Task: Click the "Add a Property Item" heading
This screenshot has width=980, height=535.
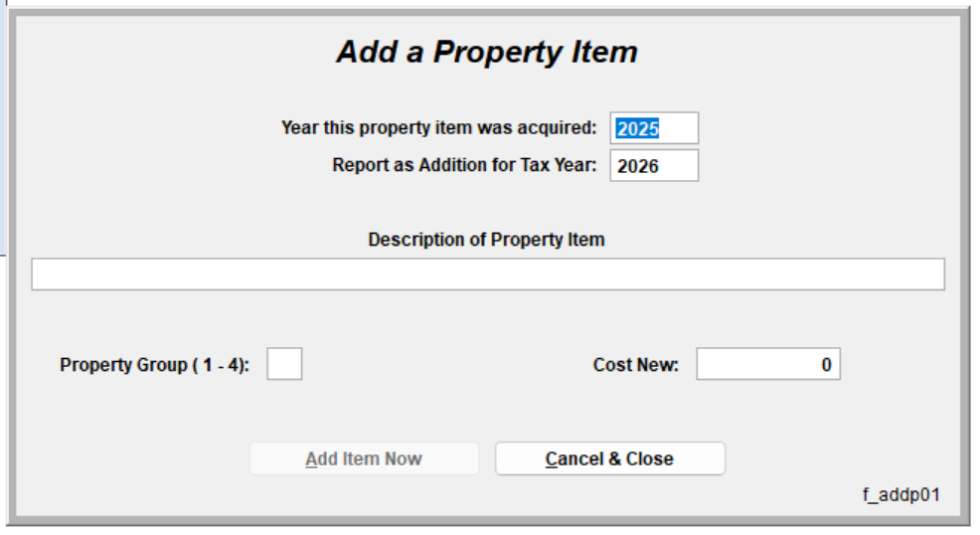Action: [486, 52]
